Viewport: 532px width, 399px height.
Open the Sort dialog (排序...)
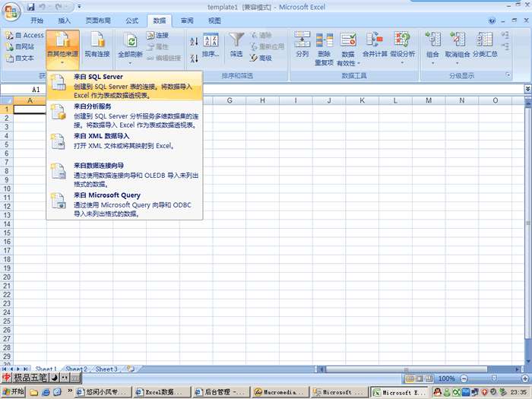(x=211, y=45)
